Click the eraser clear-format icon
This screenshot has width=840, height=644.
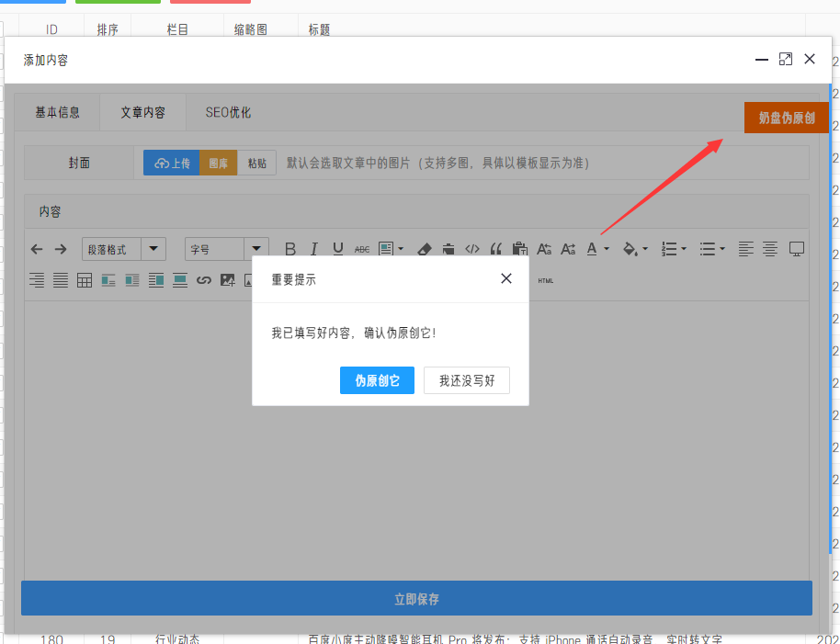pyautogui.click(x=425, y=249)
